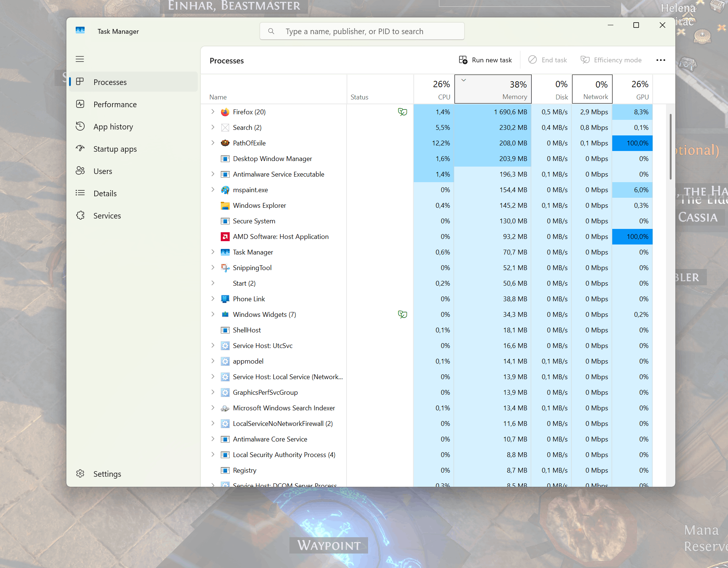728x568 pixels.
Task: Open the Users section icon
Action: (80, 171)
